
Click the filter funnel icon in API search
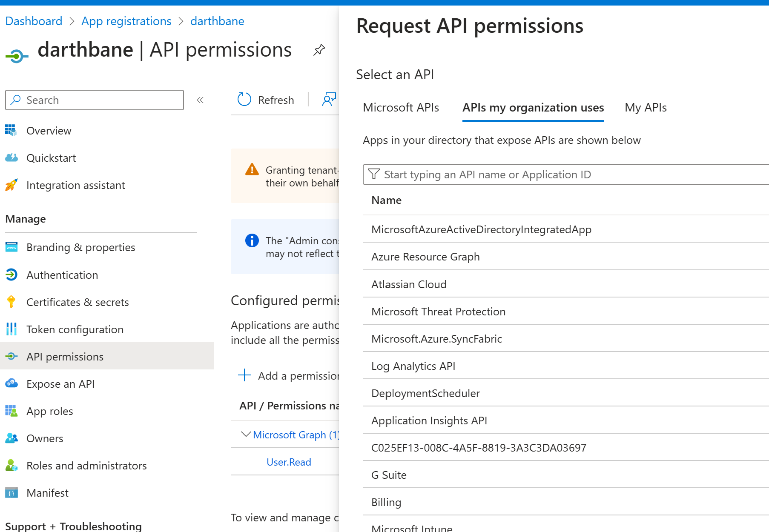tap(374, 174)
